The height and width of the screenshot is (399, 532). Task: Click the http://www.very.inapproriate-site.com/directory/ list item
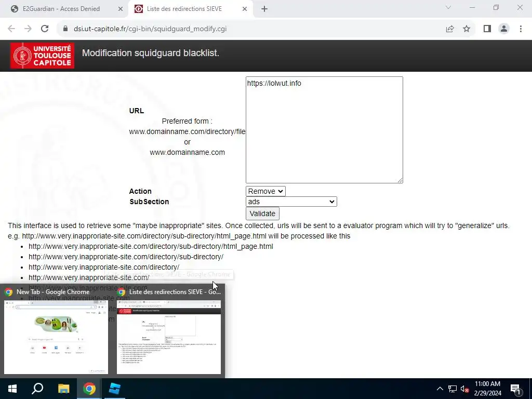click(x=104, y=267)
